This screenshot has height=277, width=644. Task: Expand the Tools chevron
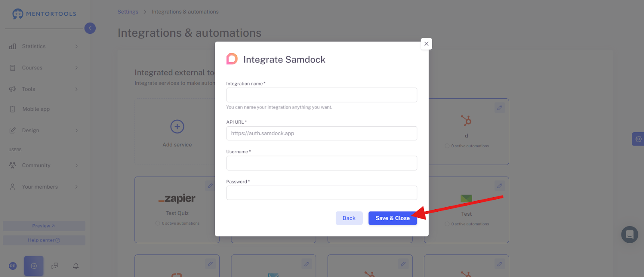pyautogui.click(x=76, y=89)
